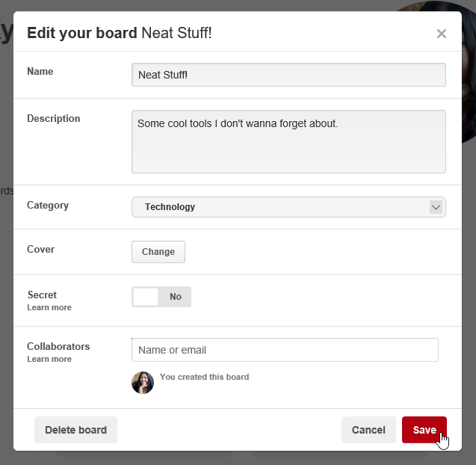Click inside the Description text area
The image size is (476, 465).
pos(288,142)
